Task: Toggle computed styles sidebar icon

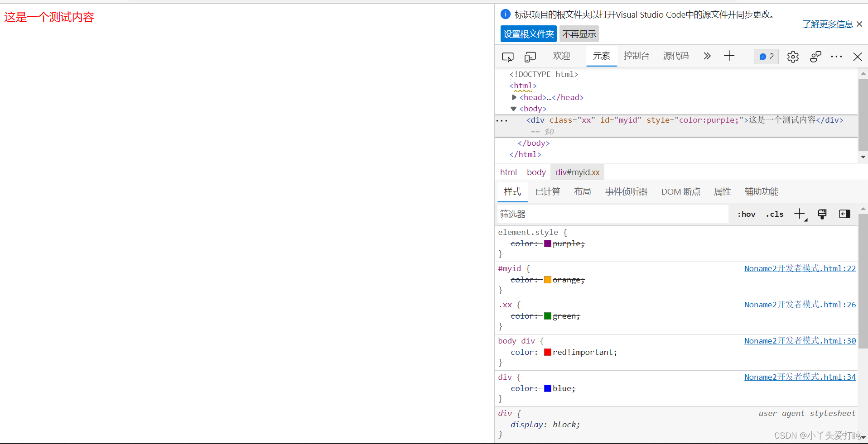Action: tap(844, 214)
